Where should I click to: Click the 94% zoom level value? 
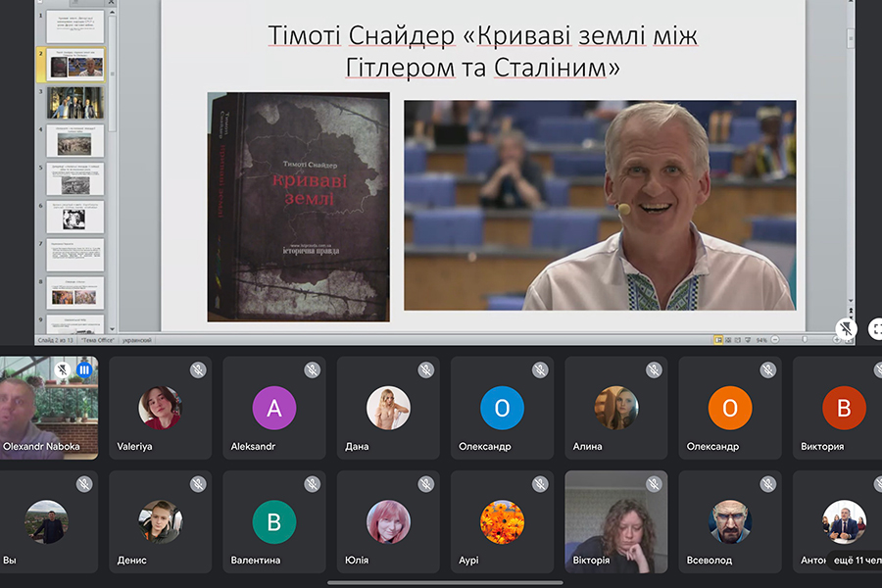click(x=761, y=340)
